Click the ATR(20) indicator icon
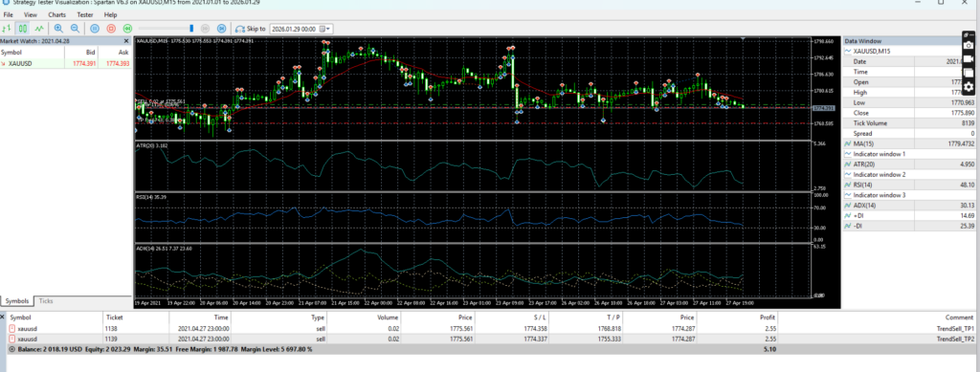Image resolution: width=980 pixels, height=372 pixels. pos(848,164)
